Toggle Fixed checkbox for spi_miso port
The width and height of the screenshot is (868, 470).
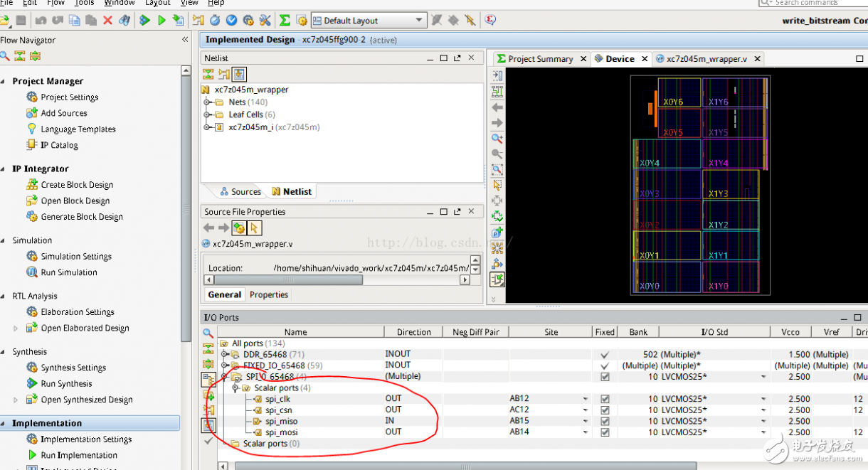pyautogui.click(x=605, y=421)
